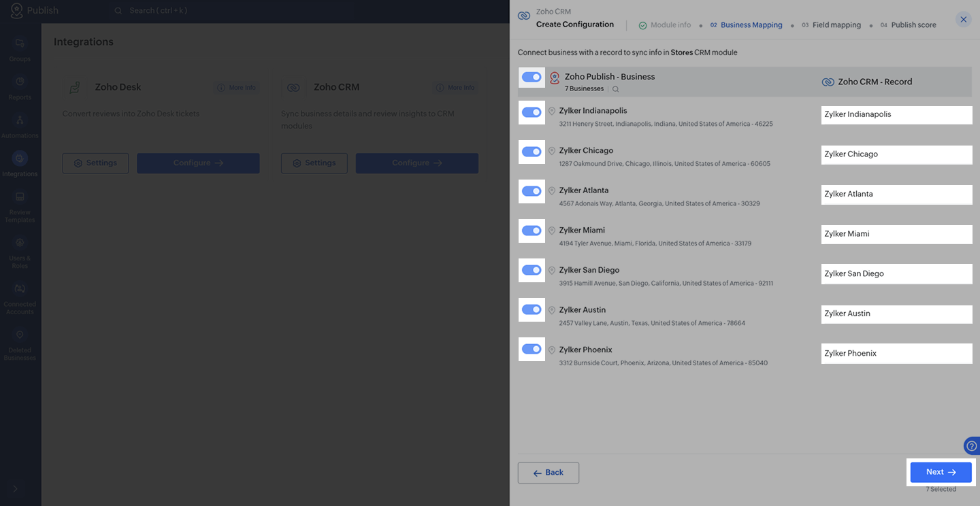Go to Automations in the sidebar
Screen dimensions: 980x506
point(20,126)
